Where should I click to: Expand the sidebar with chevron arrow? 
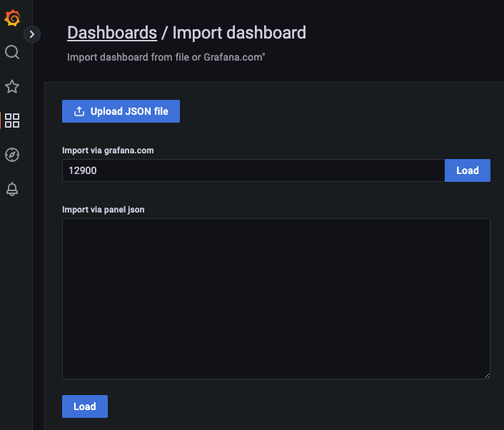click(32, 34)
